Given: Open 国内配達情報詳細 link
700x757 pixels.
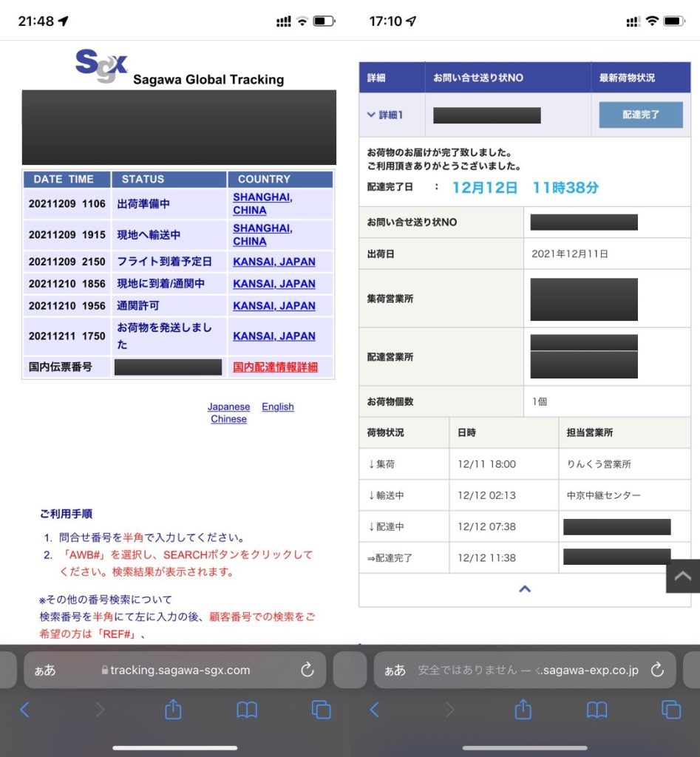Looking at the screenshot, I should point(275,367).
